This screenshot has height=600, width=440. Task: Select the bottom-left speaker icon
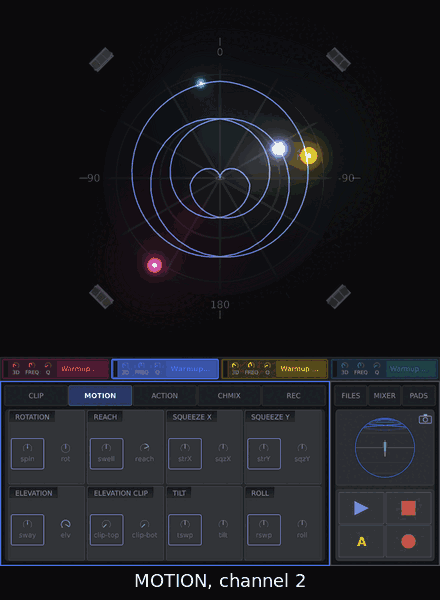tap(101, 296)
